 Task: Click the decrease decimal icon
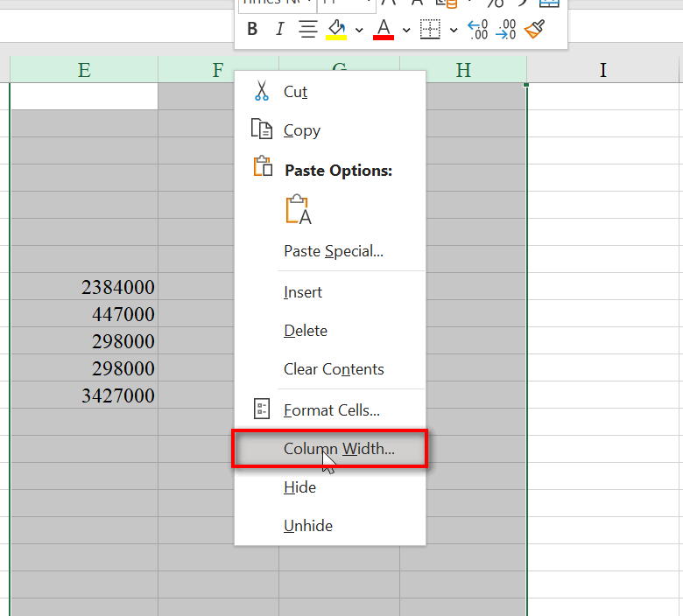point(506,30)
